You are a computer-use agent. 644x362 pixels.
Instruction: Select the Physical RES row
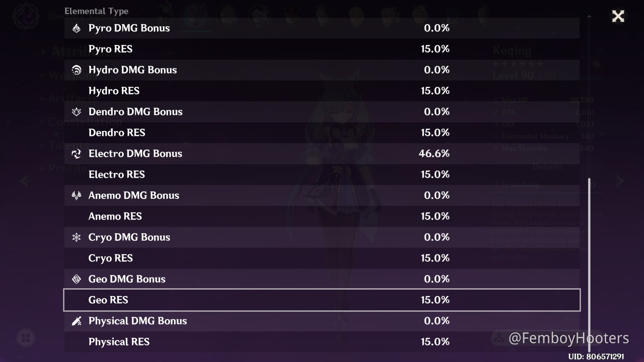(x=321, y=342)
